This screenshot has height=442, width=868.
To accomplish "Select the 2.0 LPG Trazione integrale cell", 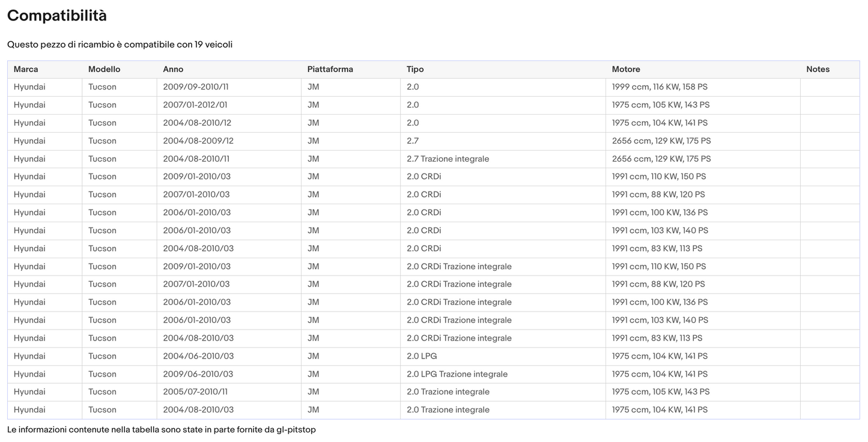I will tap(457, 374).
